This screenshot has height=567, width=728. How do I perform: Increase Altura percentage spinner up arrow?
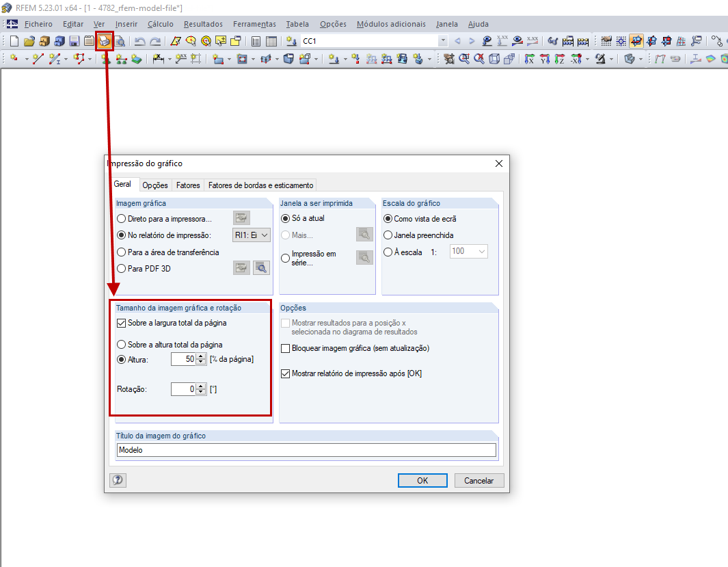[x=201, y=356]
